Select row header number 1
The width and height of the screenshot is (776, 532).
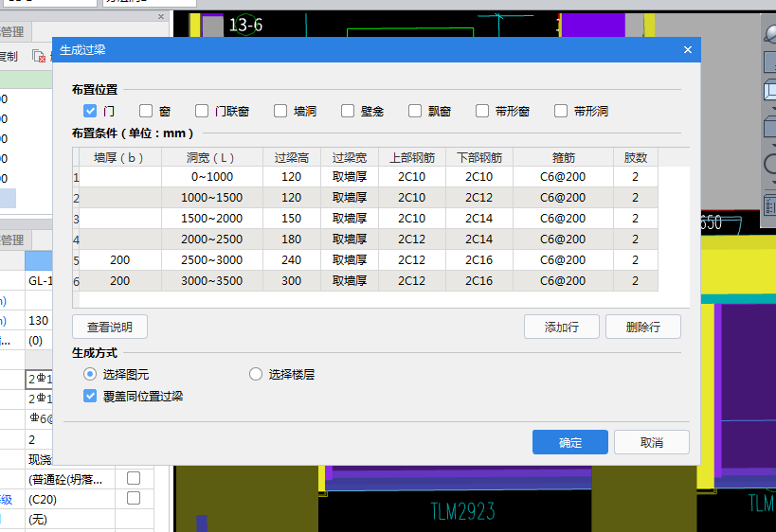(76, 178)
